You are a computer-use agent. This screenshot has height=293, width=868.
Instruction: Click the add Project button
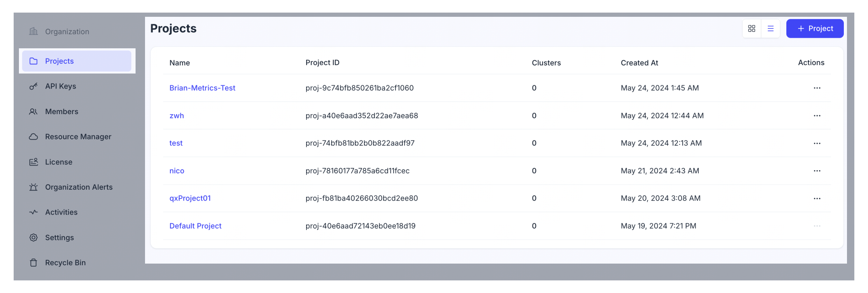point(814,29)
